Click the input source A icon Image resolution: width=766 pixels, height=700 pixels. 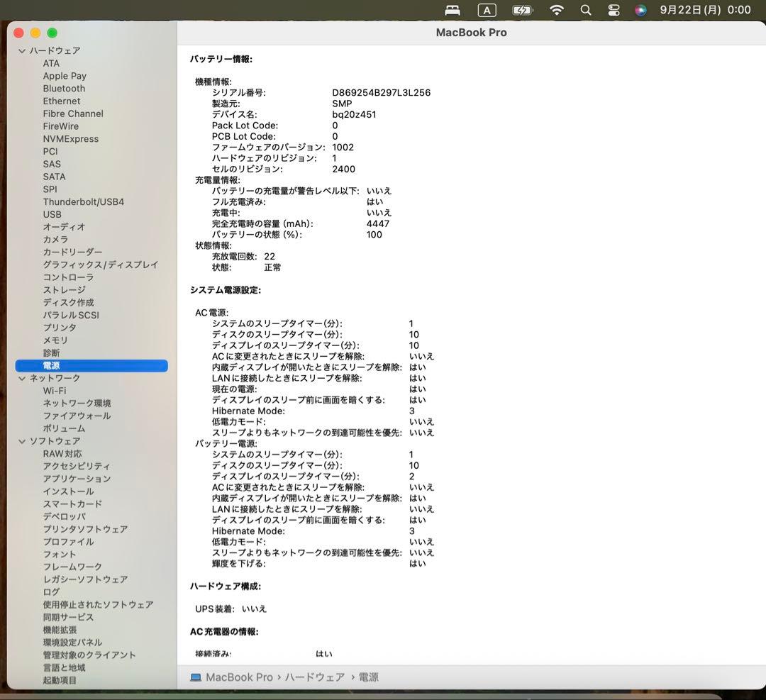tap(487, 10)
